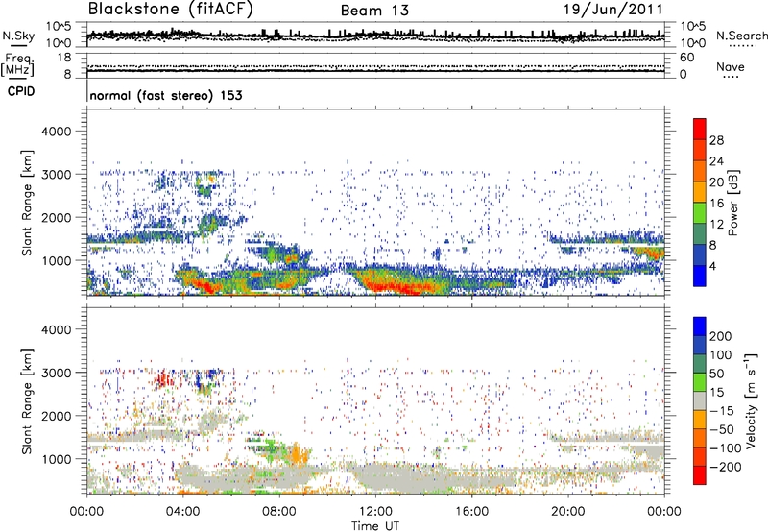Viewport: 768px width, 532px height.
Task: Click the 200 label on velocity colorbar
Action: click(x=721, y=336)
